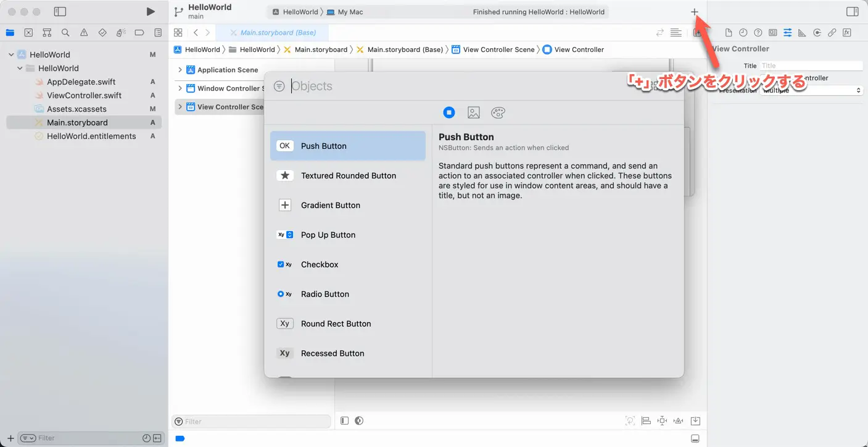Adjust editor options lines icon
This screenshot has width=868, height=447.
coord(676,33)
